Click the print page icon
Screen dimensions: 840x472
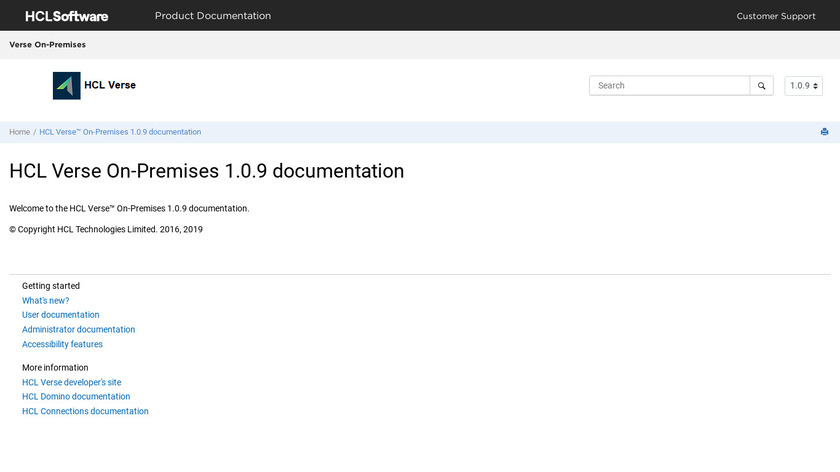824,132
